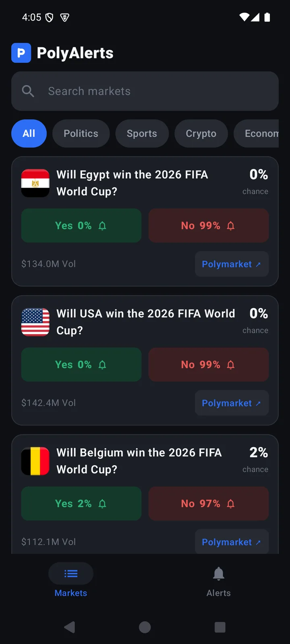290x644 pixels.
Task: Filter markets by Politics
Action: (x=81, y=134)
